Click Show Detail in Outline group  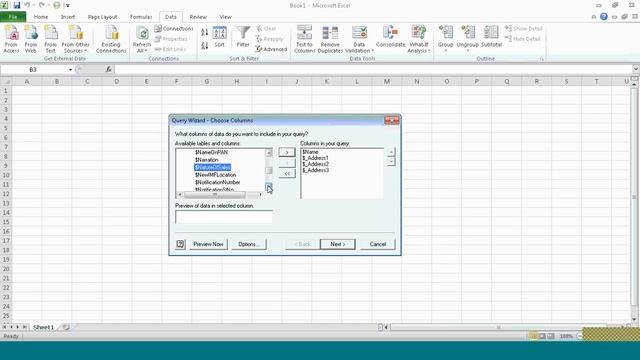[523, 29]
